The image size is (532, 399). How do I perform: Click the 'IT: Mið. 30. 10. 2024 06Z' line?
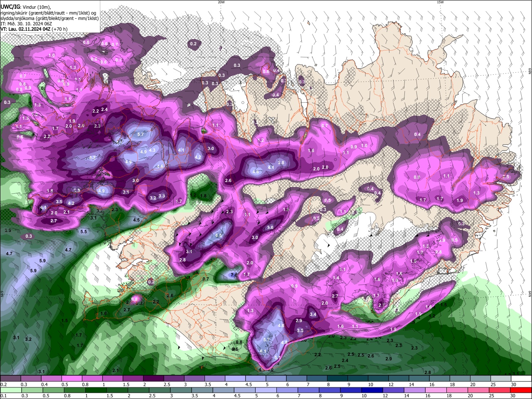26,24
